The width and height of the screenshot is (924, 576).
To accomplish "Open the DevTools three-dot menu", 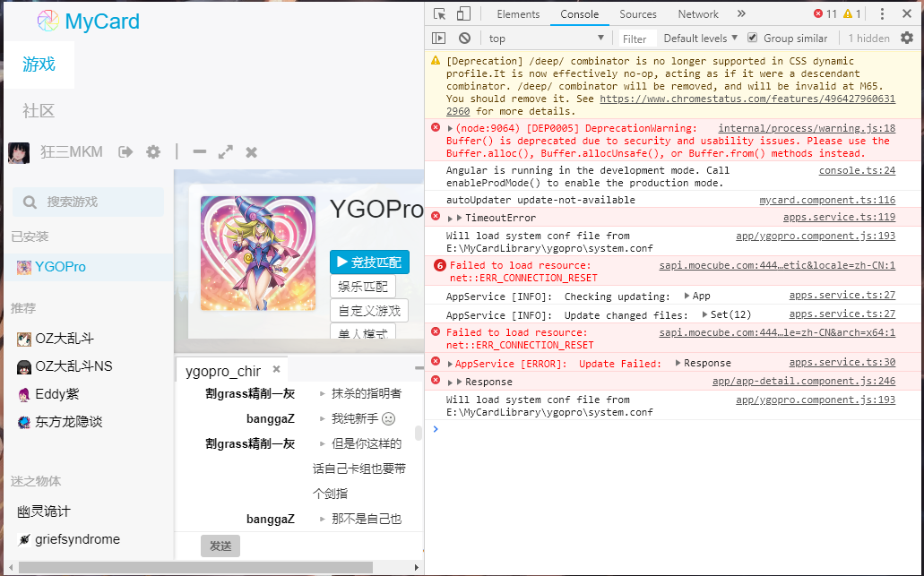I will click(x=882, y=14).
